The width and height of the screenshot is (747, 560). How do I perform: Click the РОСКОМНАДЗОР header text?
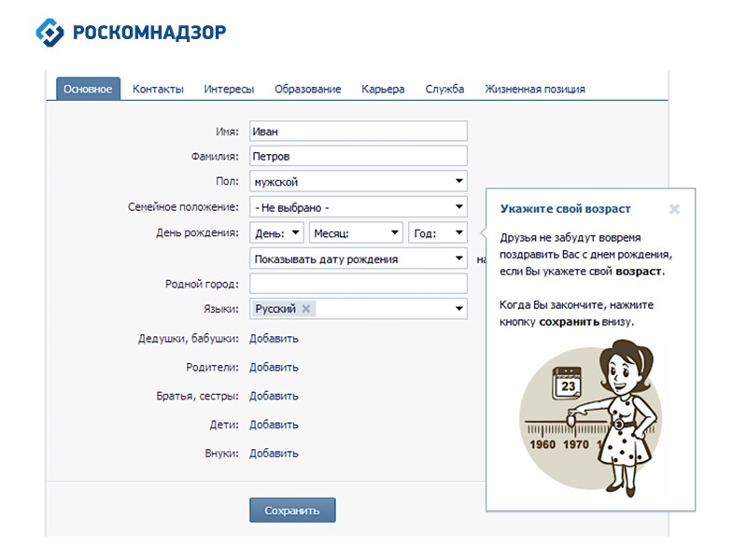[x=149, y=33]
